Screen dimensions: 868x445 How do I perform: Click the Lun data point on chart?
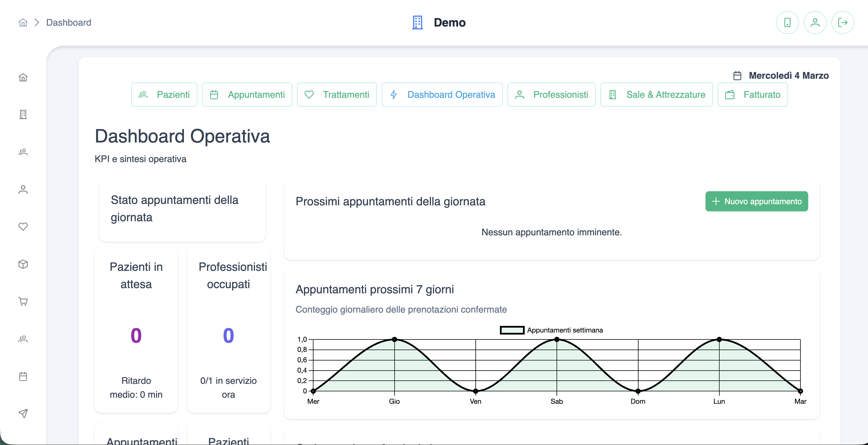point(719,339)
